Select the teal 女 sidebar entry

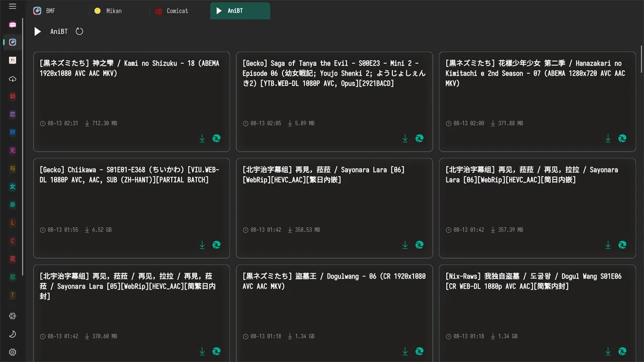coord(13,187)
